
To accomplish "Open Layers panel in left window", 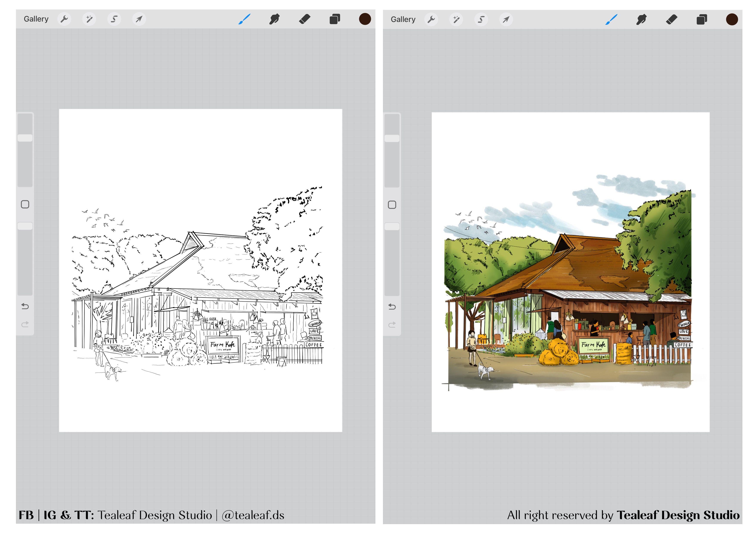I will pyautogui.click(x=334, y=19).
